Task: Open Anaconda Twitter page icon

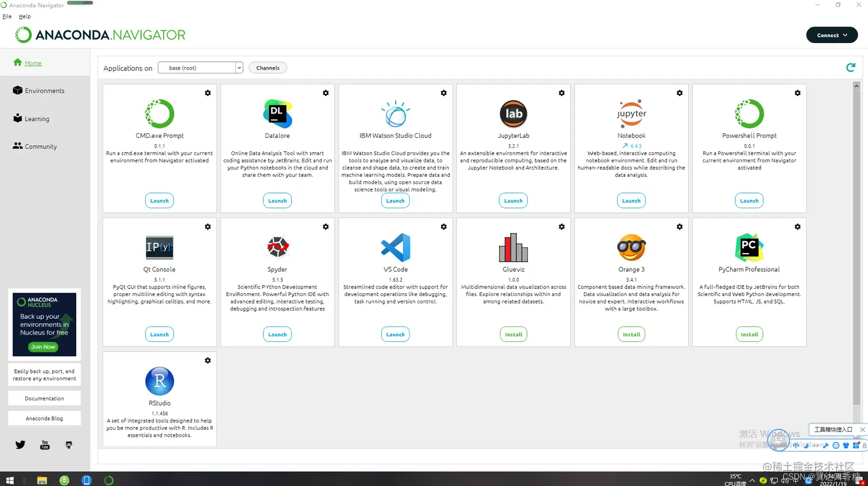Action: point(20,445)
